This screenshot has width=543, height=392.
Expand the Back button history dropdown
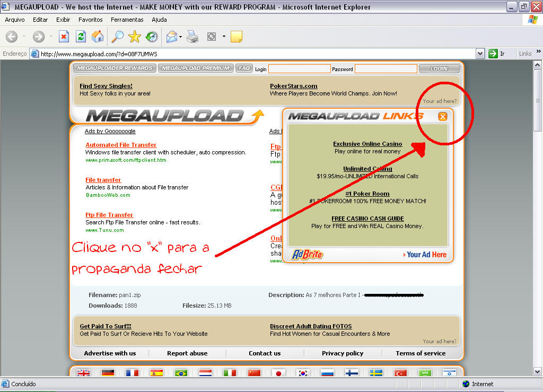tap(24, 37)
